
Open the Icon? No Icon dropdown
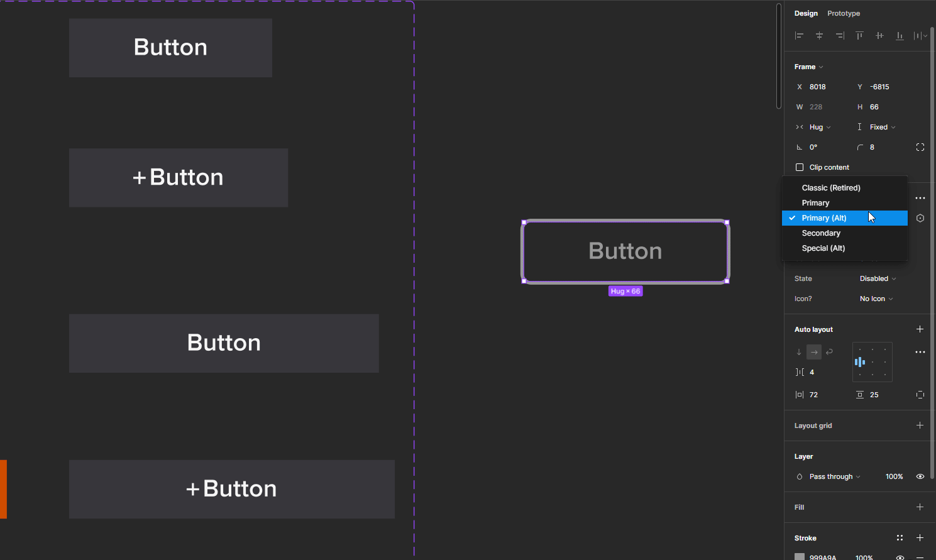point(876,299)
